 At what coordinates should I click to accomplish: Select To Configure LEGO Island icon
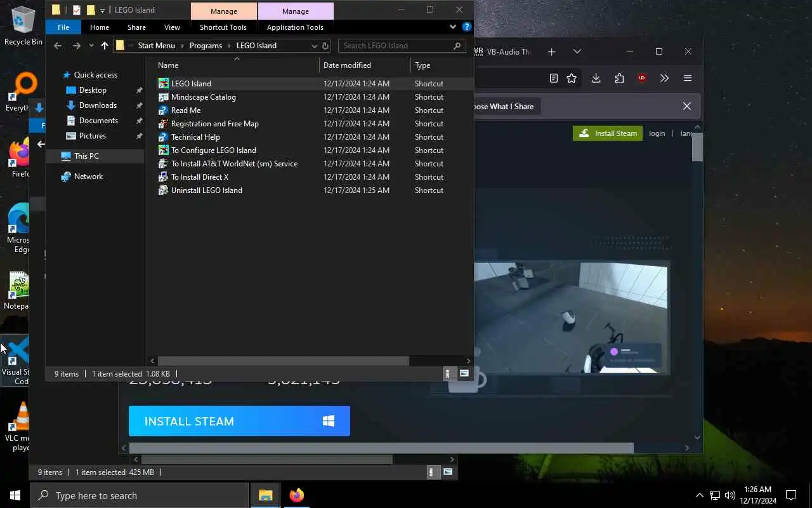click(163, 150)
